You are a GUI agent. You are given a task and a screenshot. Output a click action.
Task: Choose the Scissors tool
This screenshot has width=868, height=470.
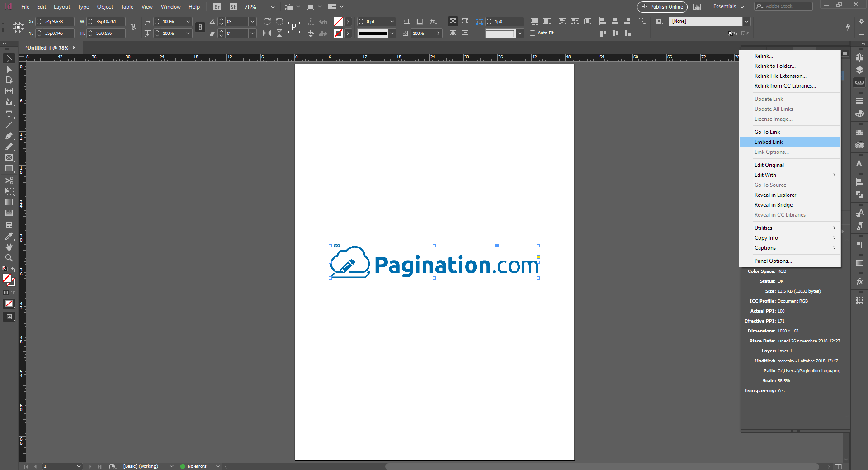click(9, 180)
